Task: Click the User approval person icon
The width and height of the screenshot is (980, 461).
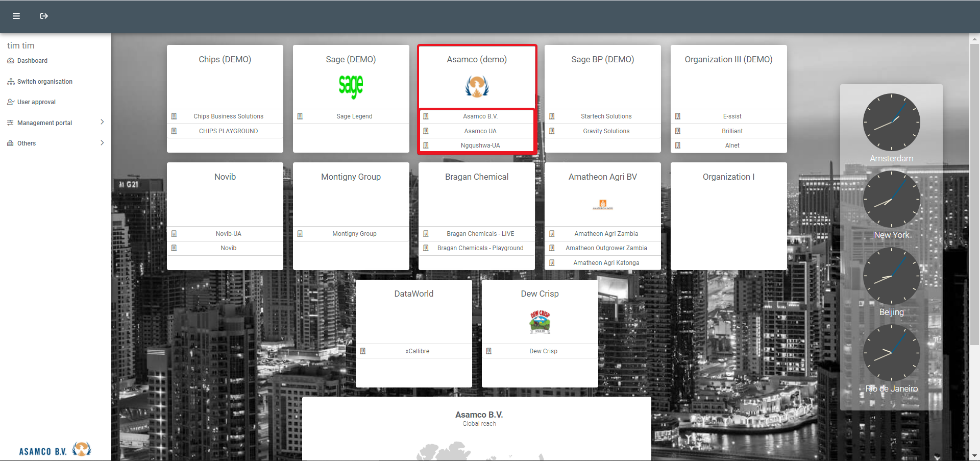Action: pyautogui.click(x=11, y=102)
